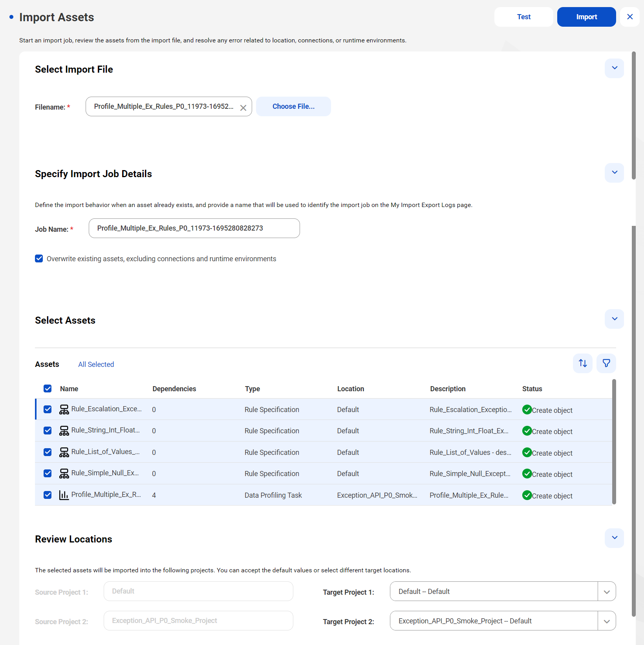The height and width of the screenshot is (645, 644).
Task: Uncheck the Rule_Simple_Null_Ex... row checkbox
Action: click(48, 473)
